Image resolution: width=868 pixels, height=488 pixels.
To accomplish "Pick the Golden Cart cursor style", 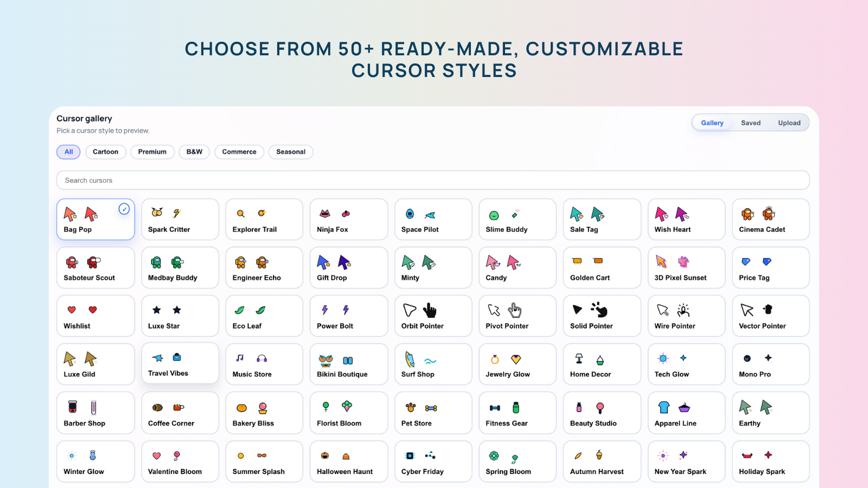I will click(x=602, y=267).
